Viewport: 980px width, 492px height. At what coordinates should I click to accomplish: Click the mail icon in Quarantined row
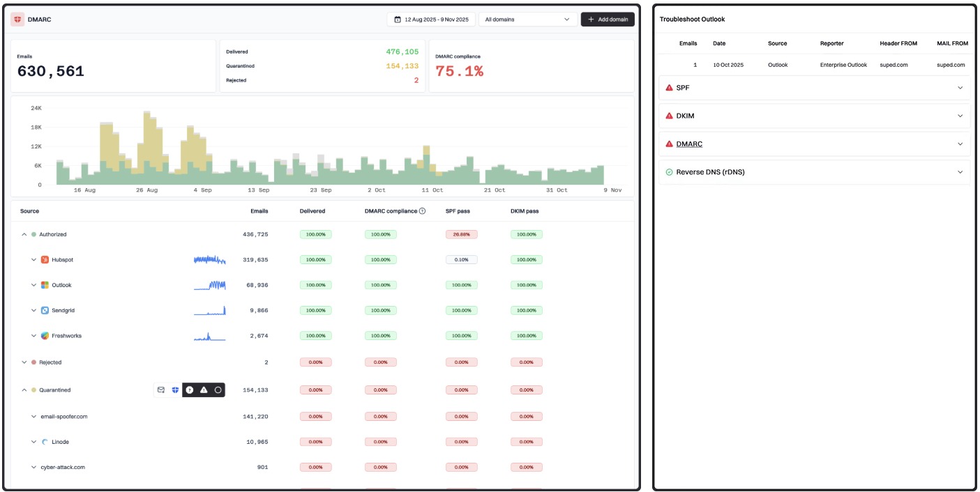click(161, 390)
